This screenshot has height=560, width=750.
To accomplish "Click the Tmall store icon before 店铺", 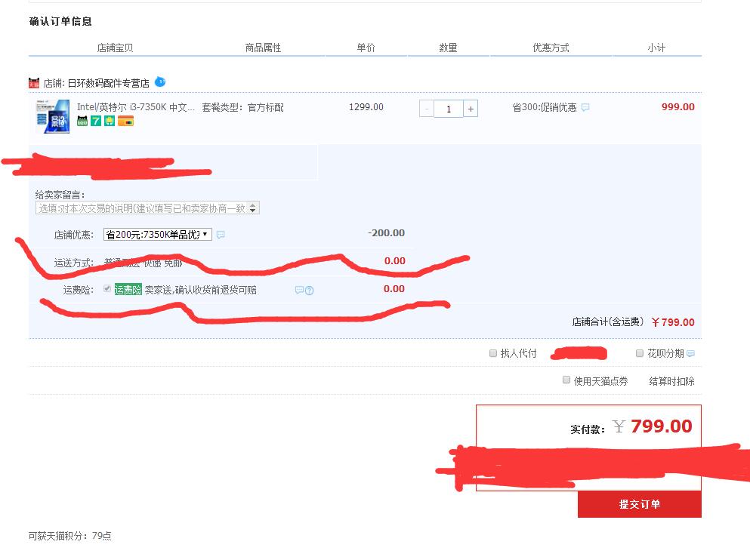I will pyautogui.click(x=33, y=82).
